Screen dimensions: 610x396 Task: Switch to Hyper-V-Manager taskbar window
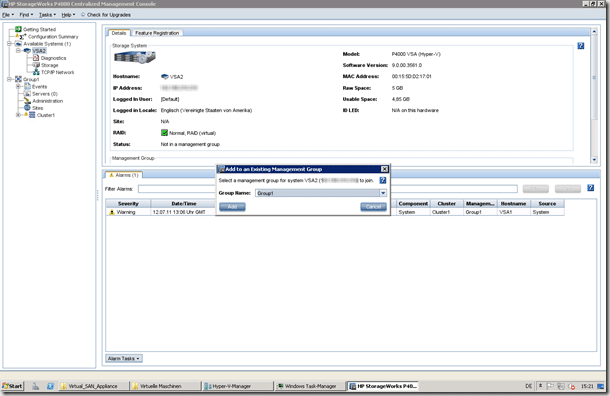(x=237, y=386)
